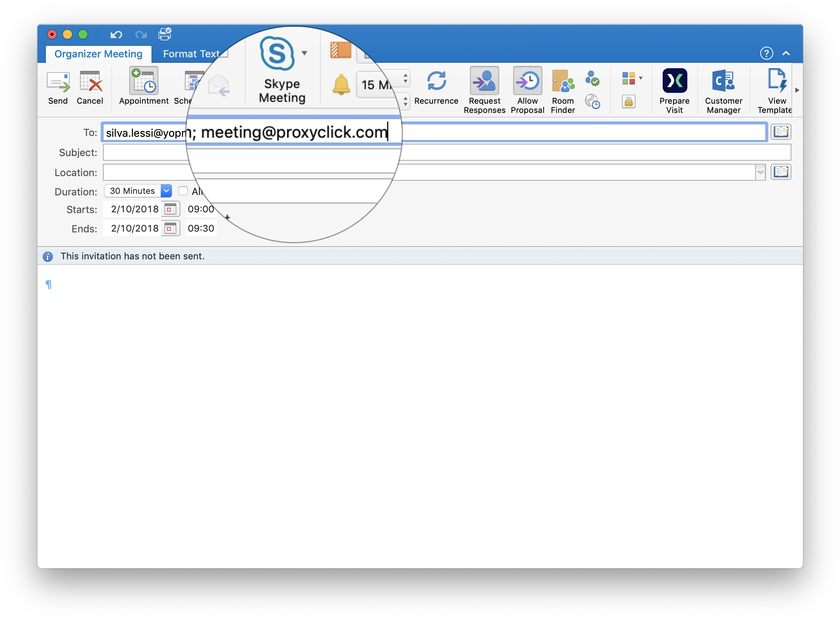Open the Customer Manager add-in
Image resolution: width=840 pixels, height=620 pixels.
[x=723, y=91]
